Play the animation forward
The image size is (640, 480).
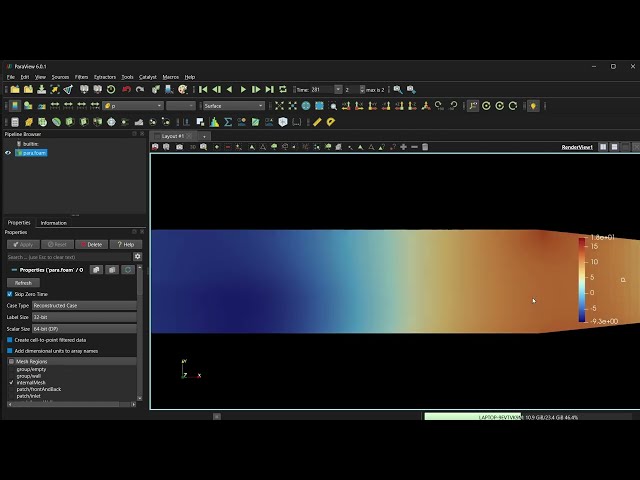(x=243, y=89)
